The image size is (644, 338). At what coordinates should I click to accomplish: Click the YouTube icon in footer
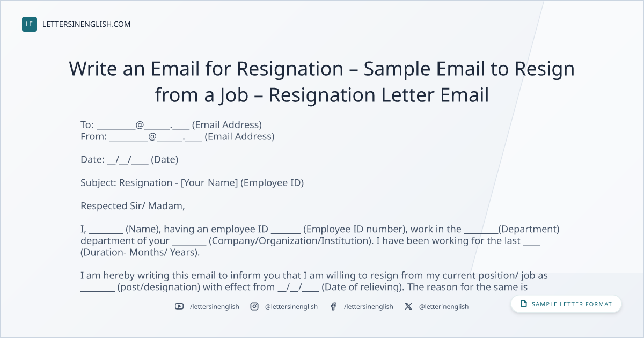179,306
